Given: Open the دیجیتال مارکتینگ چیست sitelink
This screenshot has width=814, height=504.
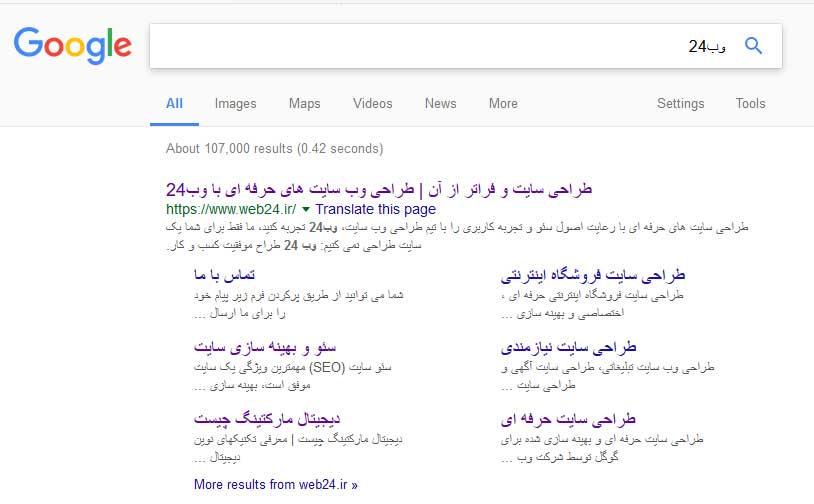Looking at the screenshot, I should point(267,418).
